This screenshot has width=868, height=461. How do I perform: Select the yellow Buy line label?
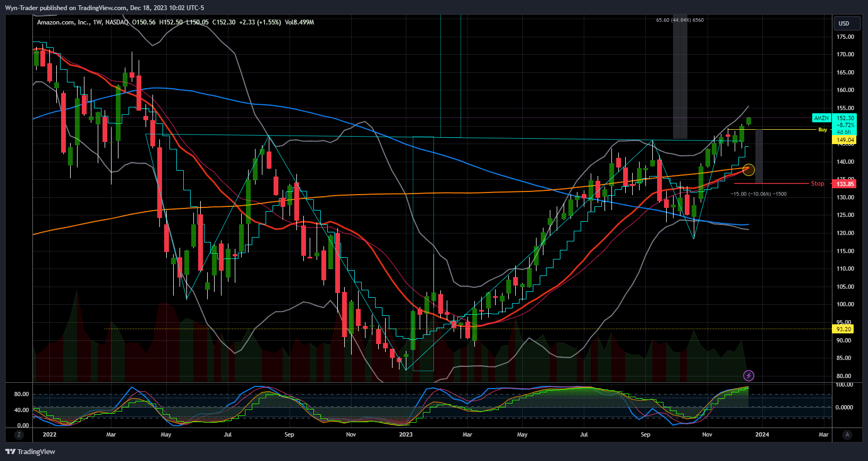click(823, 130)
